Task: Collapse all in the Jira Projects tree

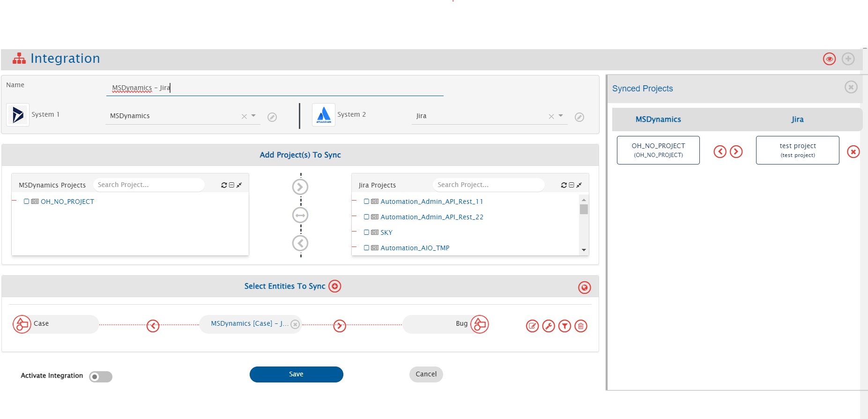Action: click(571, 185)
